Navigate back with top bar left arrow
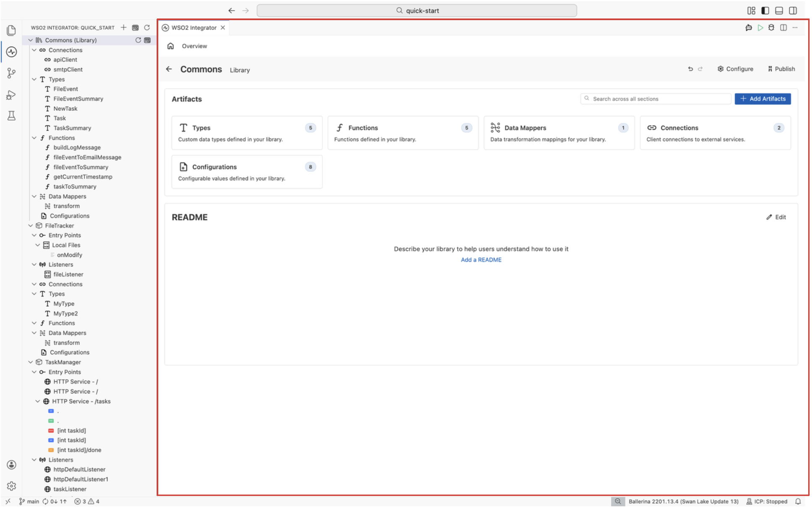This screenshot has height=508, width=812. pos(231,10)
